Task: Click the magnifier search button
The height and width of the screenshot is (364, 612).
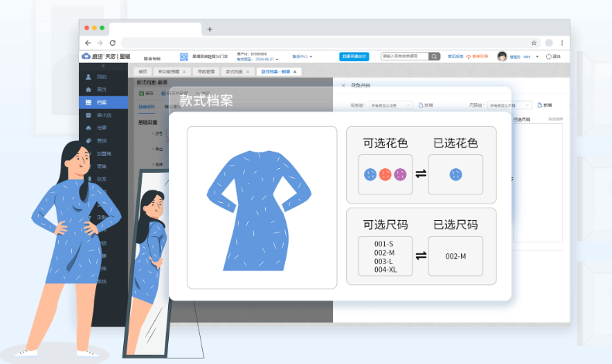Action: coord(434,57)
